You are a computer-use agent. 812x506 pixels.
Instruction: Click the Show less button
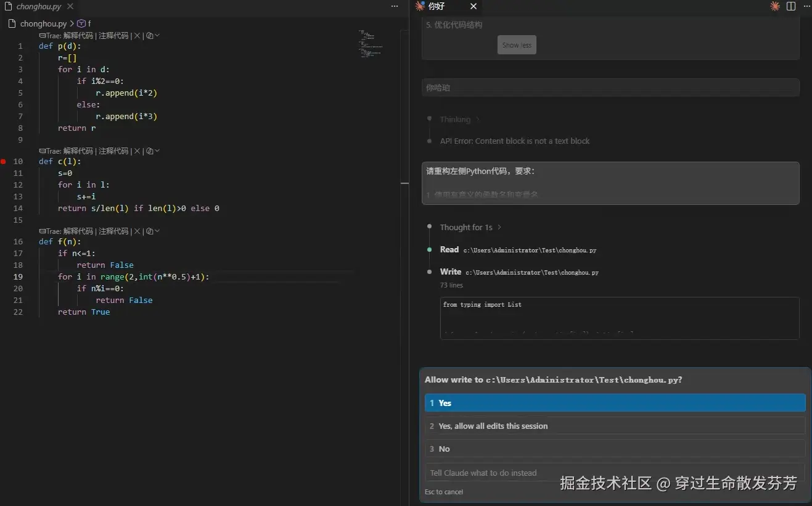(517, 45)
